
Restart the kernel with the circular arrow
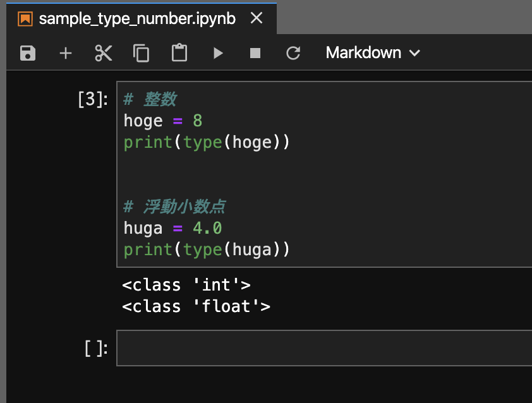click(293, 53)
